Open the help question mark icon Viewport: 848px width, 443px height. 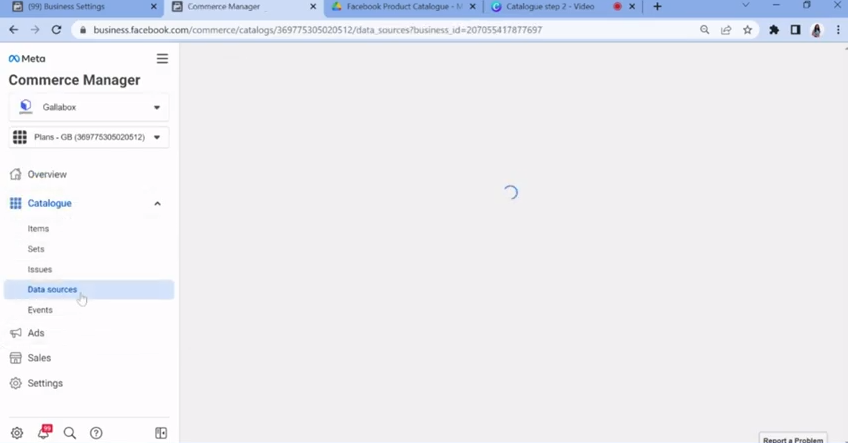96,433
